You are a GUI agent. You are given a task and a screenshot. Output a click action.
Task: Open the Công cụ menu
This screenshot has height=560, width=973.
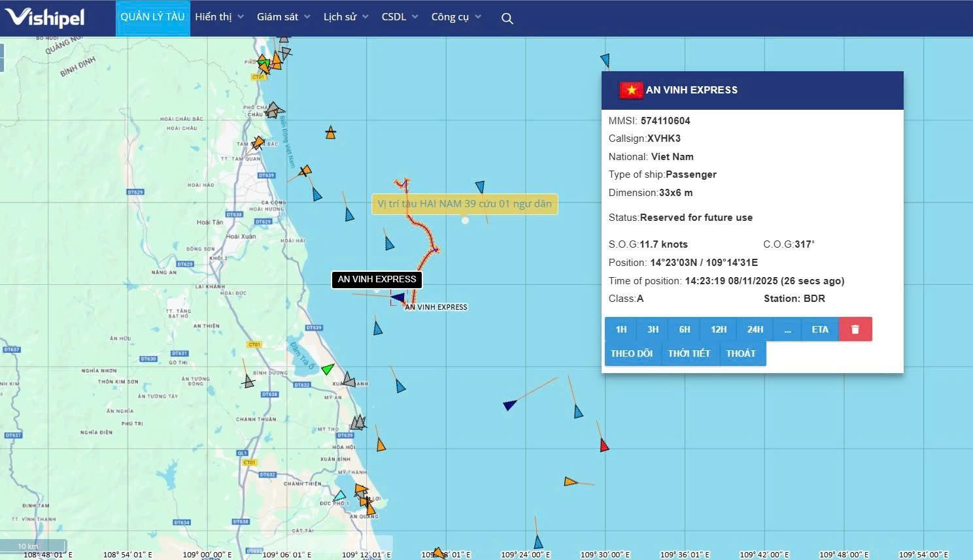456,17
